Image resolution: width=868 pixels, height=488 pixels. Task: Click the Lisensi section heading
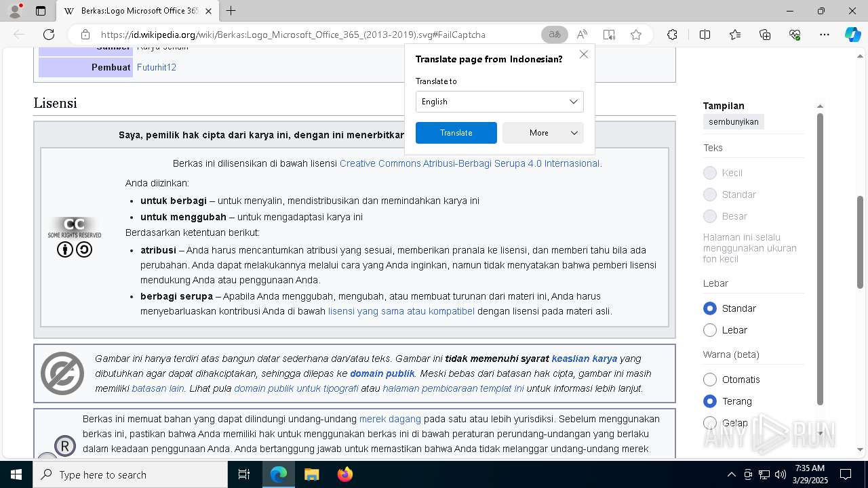(x=55, y=103)
